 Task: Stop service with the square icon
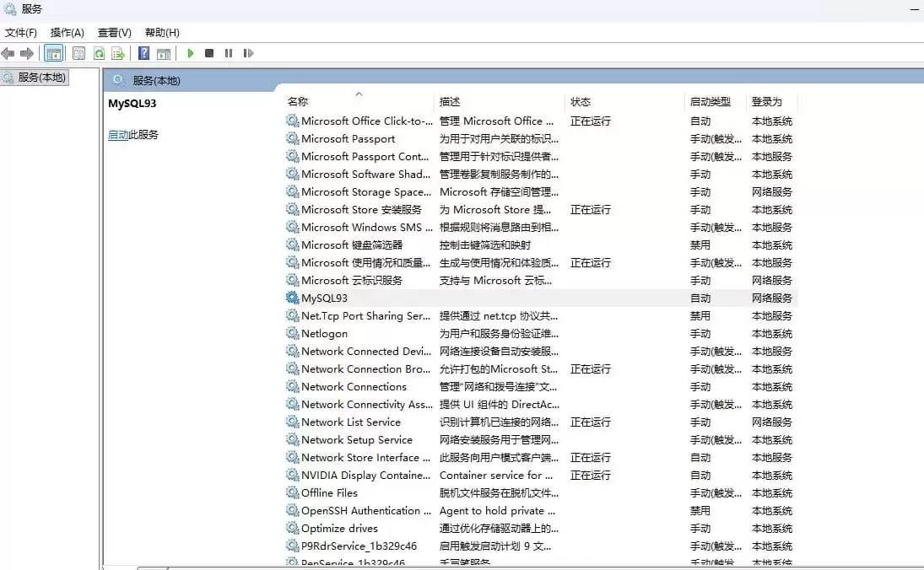(209, 54)
